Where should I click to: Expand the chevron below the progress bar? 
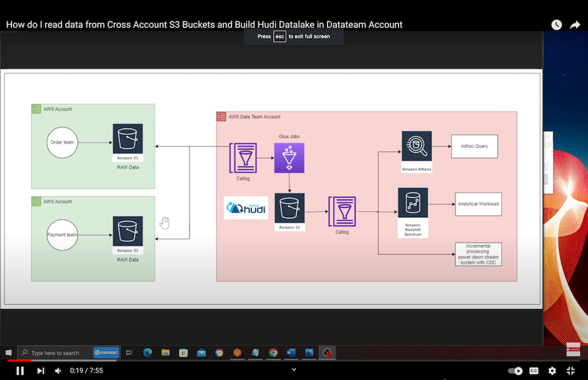point(293,369)
